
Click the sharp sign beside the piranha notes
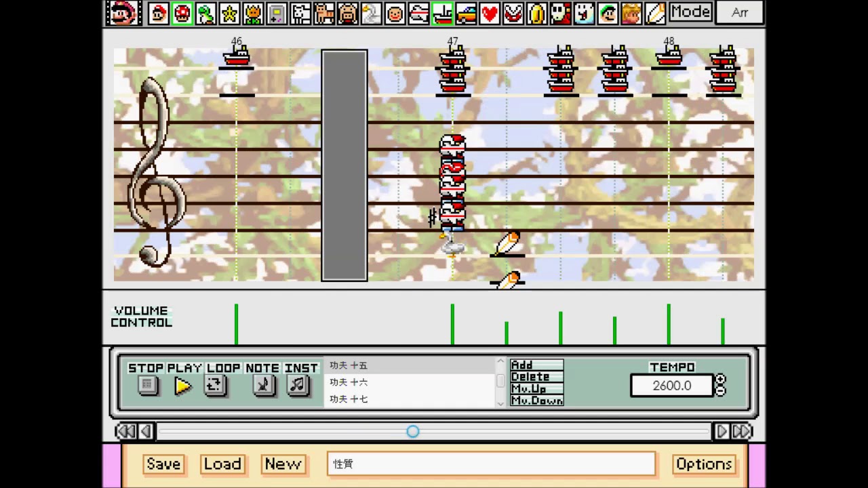point(432,218)
